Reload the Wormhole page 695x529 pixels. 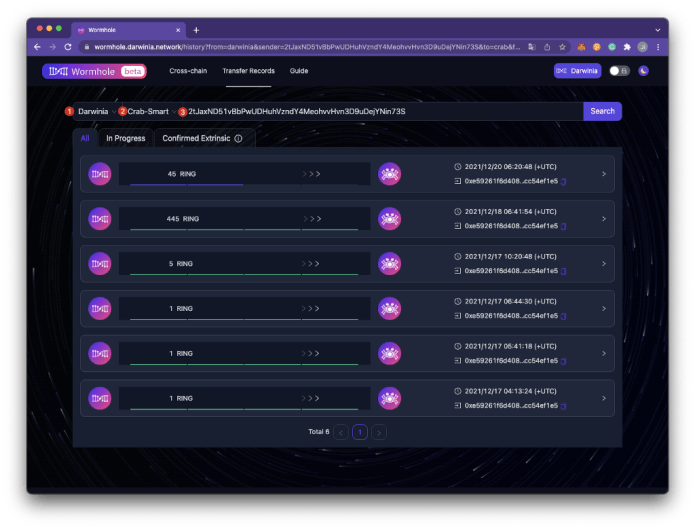pyautogui.click(x=68, y=47)
